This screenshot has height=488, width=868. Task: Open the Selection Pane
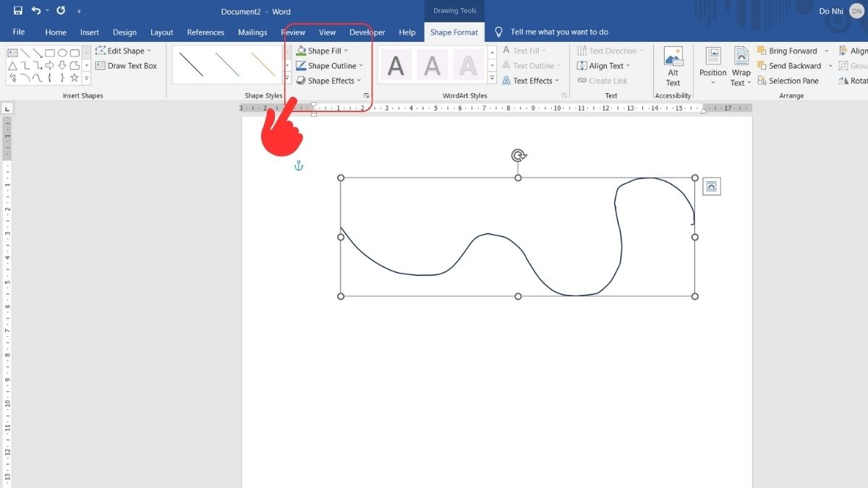click(x=788, y=81)
